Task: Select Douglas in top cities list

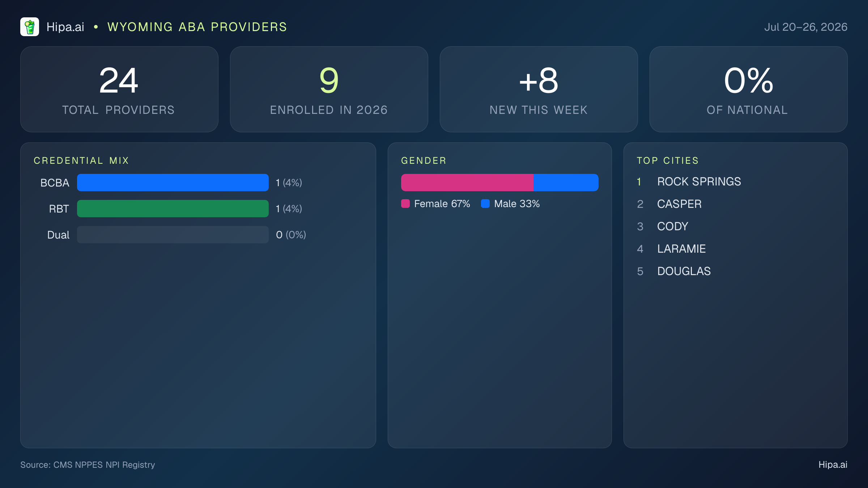Action: tap(684, 271)
